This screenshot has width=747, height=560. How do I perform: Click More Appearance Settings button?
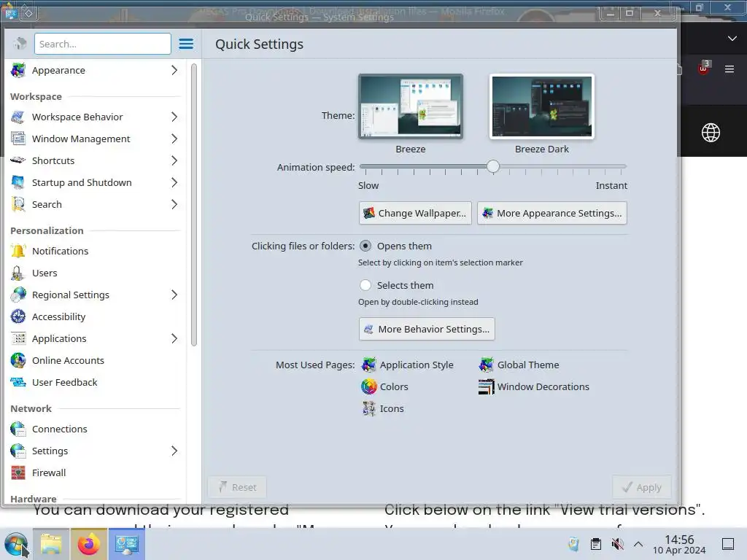[552, 213]
